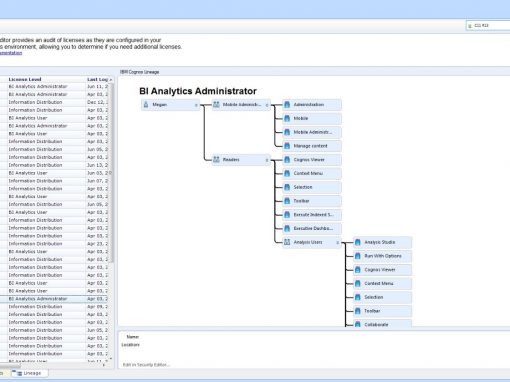Viewport: 510px width, 382px height.
Task: Collapse the Readers group arrow
Action: coord(267,160)
